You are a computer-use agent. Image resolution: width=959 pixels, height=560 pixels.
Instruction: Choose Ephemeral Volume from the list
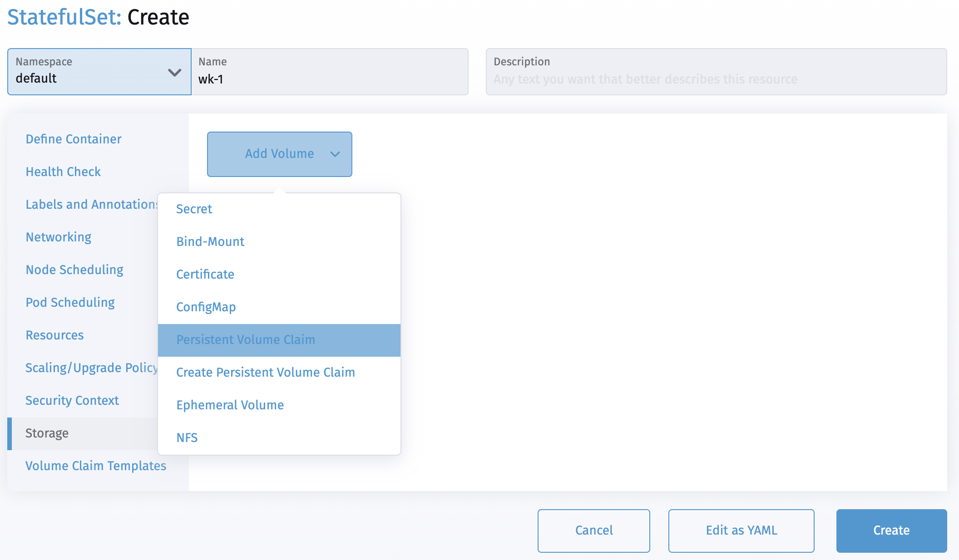pos(230,405)
